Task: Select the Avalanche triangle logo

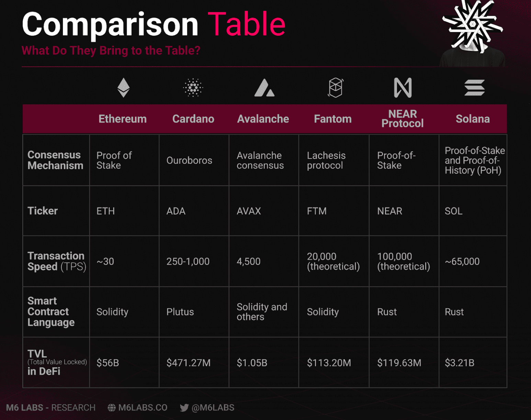Action: tap(264, 88)
